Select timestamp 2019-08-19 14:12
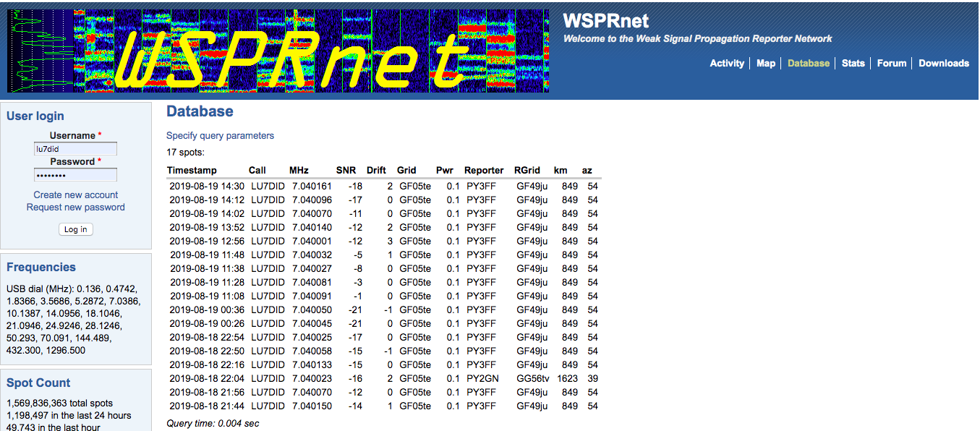The image size is (980, 431). point(208,200)
